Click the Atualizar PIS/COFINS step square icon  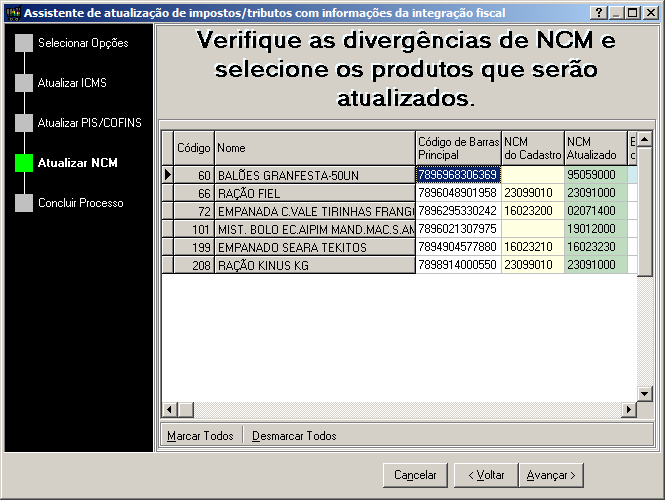[24, 123]
